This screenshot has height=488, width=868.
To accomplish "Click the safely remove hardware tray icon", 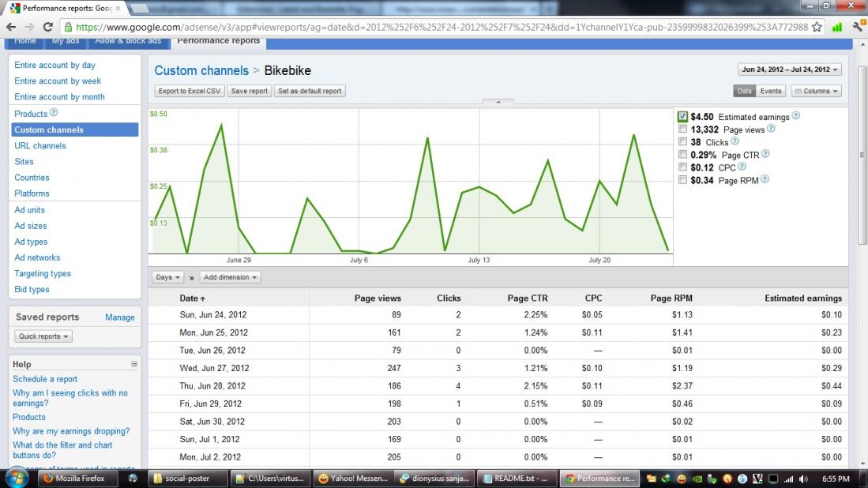I will [x=712, y=479].
